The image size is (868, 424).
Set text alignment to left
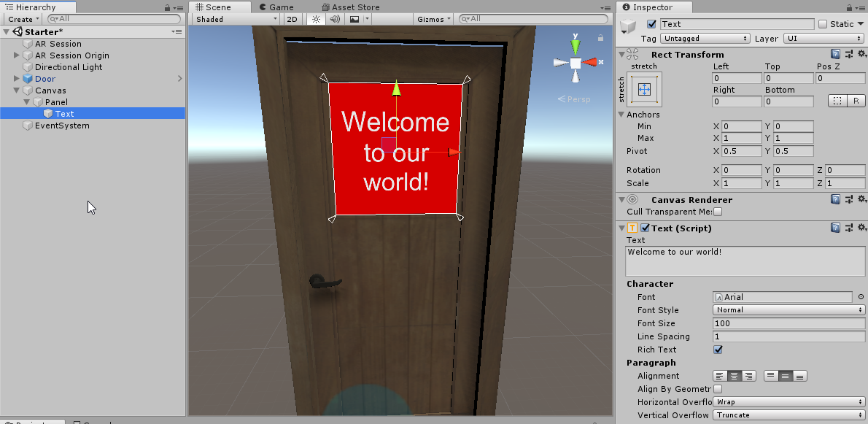[x=721, y=376]
